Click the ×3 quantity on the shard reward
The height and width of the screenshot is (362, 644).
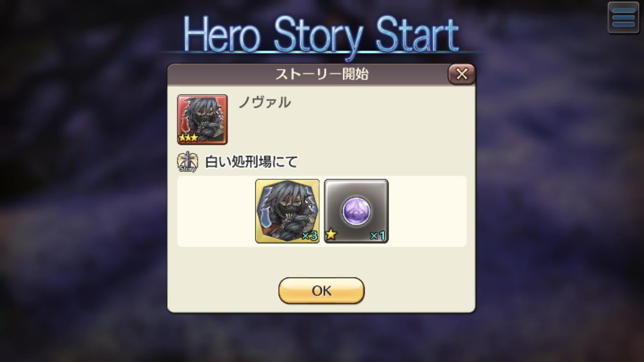309,236
